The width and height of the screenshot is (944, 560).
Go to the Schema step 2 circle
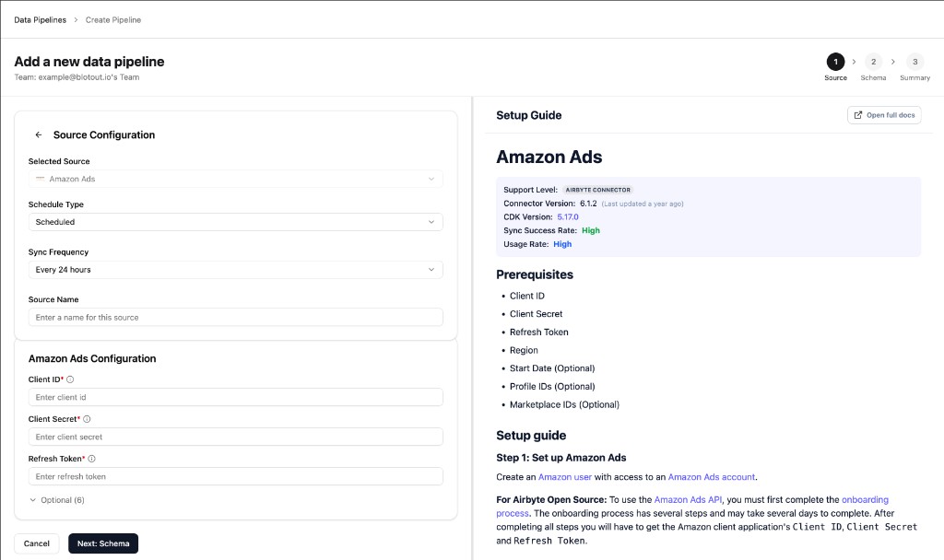pyautogui.click(x=873, y=62)
